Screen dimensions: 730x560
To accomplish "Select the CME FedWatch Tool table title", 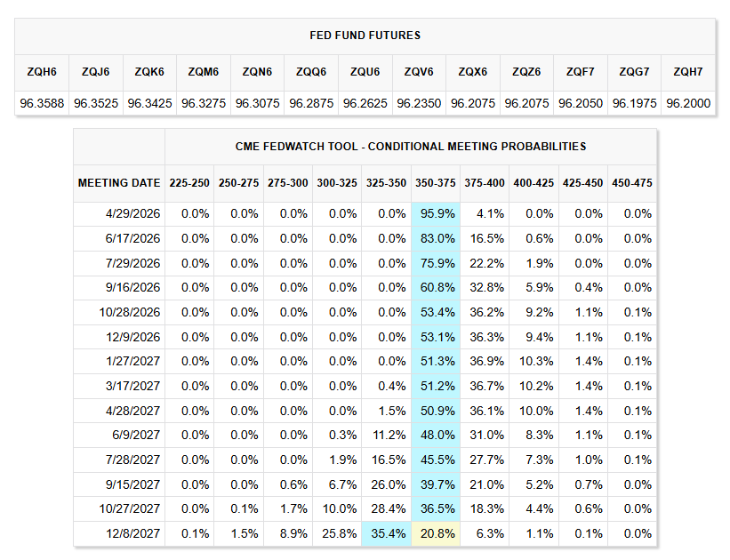I will tap(411, 147).
